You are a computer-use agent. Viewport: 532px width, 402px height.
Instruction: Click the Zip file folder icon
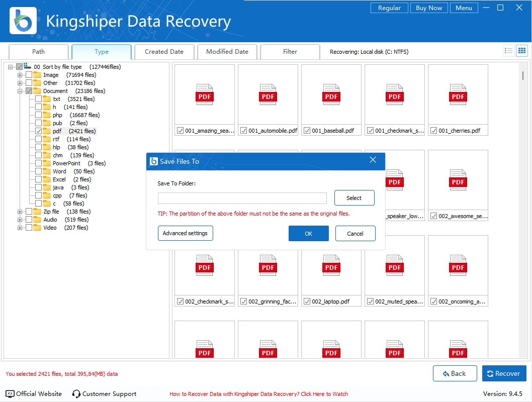[x=37, y=212]
